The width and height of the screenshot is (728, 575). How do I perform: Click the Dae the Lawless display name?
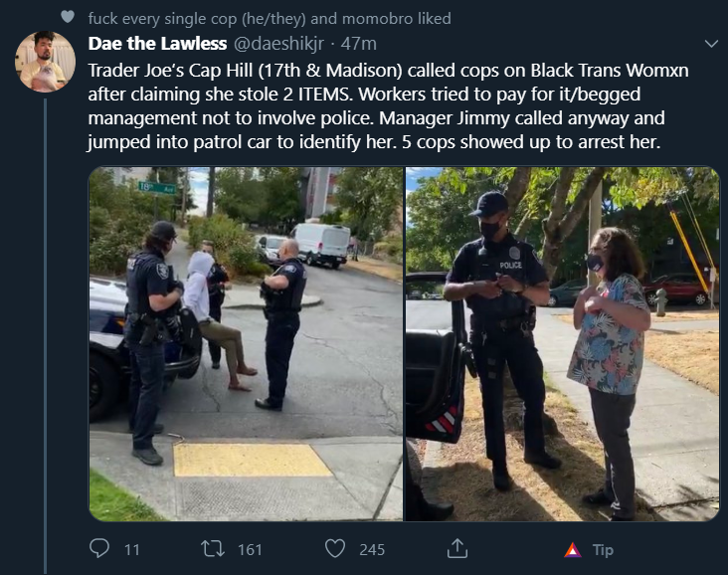click(157, 44)
